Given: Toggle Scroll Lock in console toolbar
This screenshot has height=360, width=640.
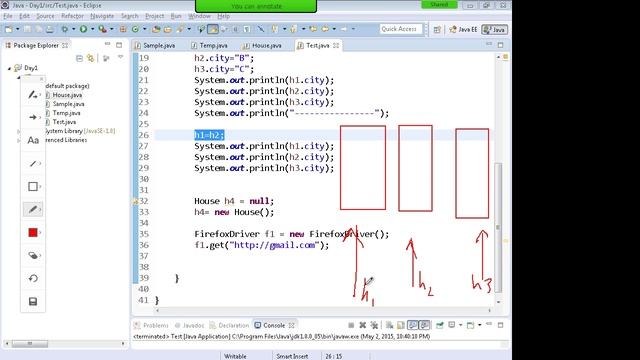Looking at the screenshot, I should click(x=401, y=325).
